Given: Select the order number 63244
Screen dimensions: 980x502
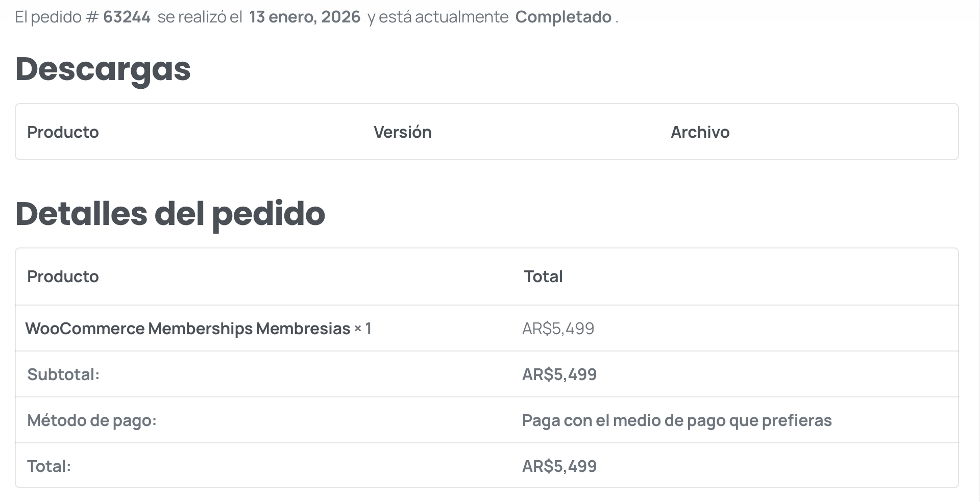Looking at the screenshot, I should pyautogui.click(x=127, y=17).
